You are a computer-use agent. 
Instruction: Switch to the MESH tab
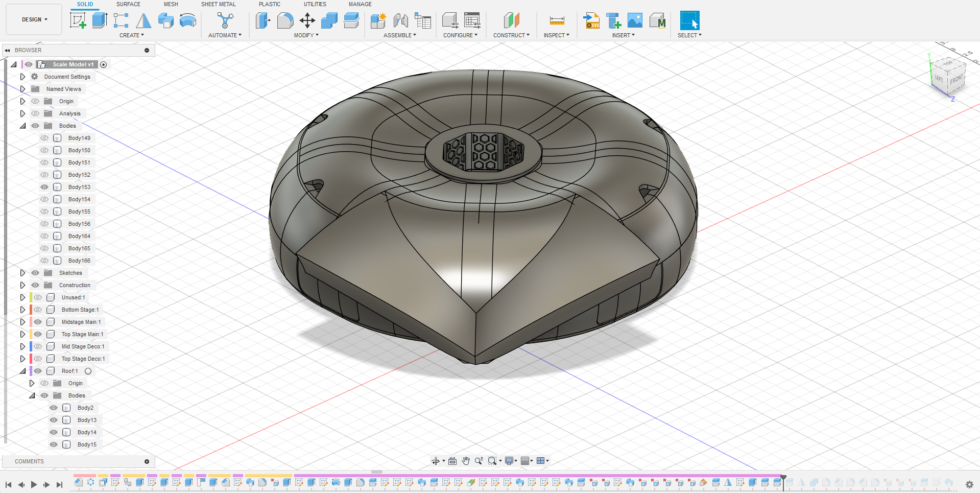point(171,4)
